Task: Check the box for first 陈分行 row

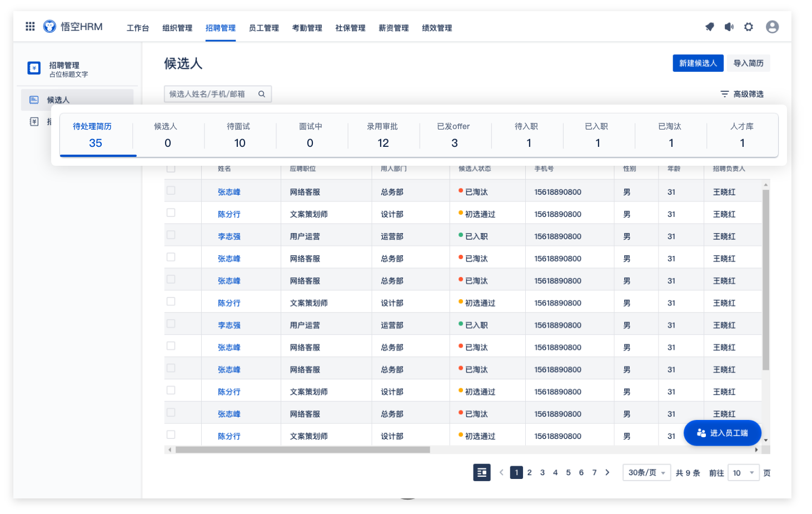Action: 171,212
